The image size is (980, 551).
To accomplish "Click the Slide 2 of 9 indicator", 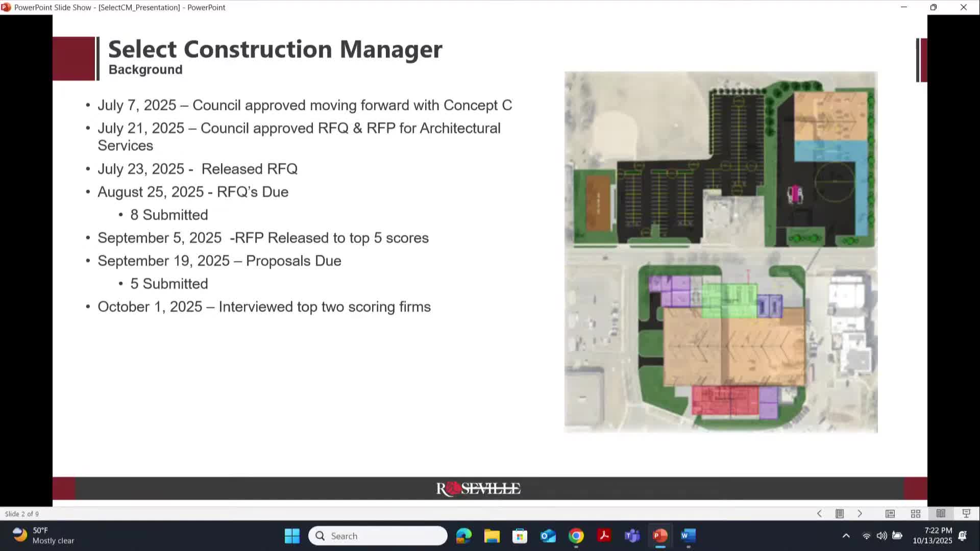I will point(22,514).
